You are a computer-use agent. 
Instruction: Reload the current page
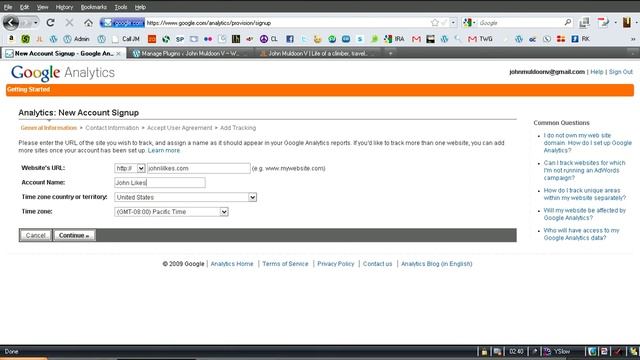(x=50, y=23)
